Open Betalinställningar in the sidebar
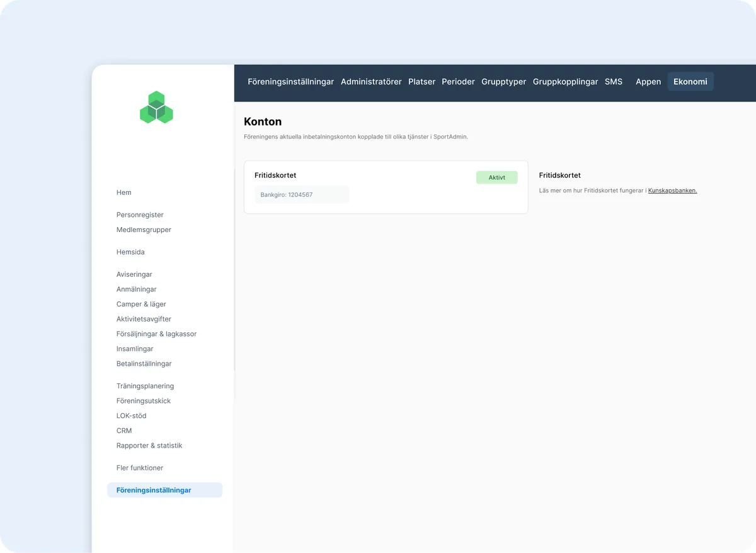This screenshot has width=756, height=553. tap(144, 364)
